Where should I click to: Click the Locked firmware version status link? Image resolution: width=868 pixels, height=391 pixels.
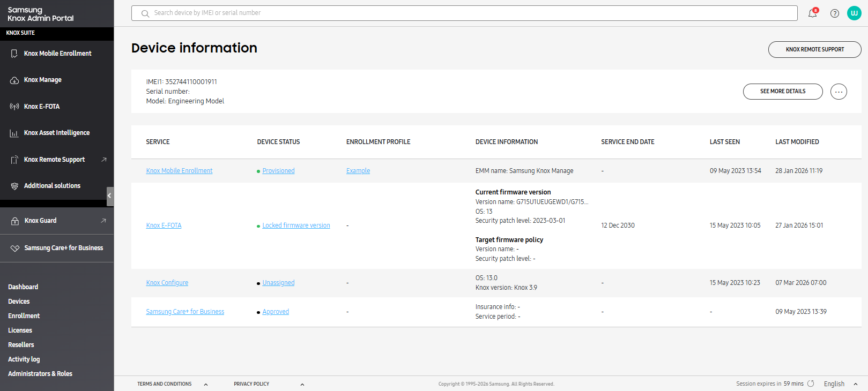click(x=296, y=225)
